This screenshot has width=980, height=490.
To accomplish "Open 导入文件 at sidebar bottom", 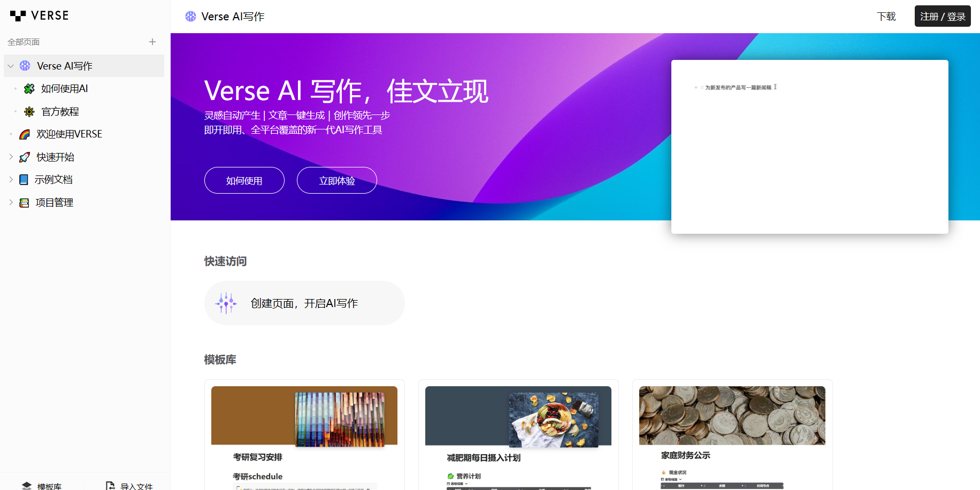I will point(129,486).
